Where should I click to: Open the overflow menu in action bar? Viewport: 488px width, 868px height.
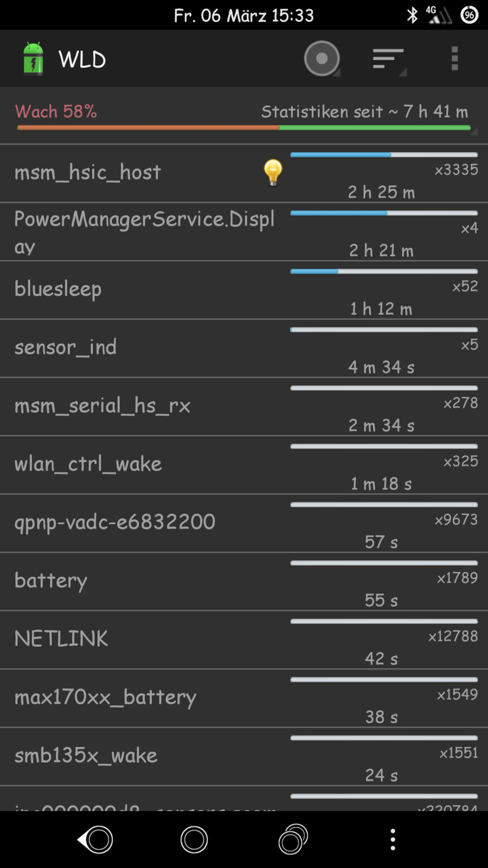coord(454,59)
